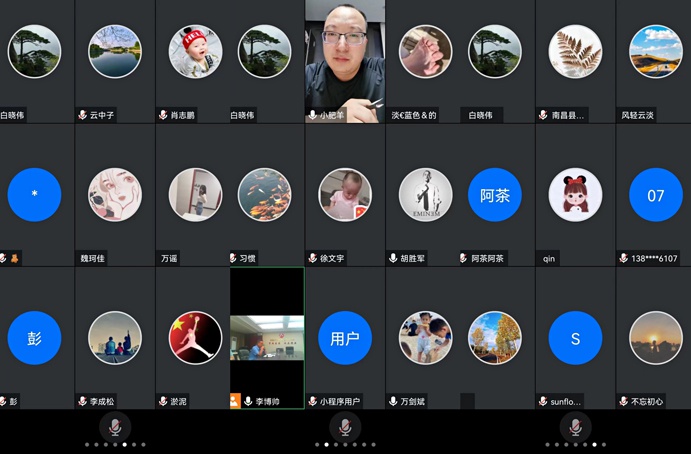This screenshot has width=691, height=454.
Task: Click the mic icon next to 肖志鹏
Action: (x=163, y=116)
